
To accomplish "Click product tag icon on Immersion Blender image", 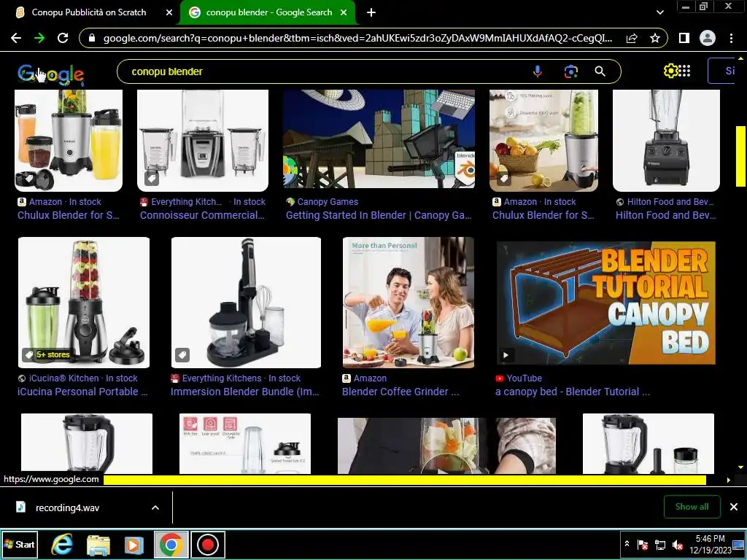I will [182, 355].
